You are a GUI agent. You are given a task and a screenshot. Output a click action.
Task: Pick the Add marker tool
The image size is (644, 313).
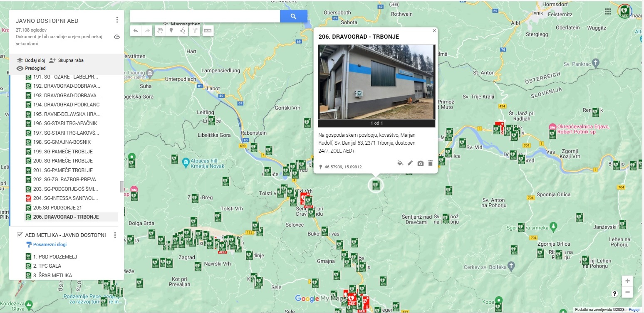click(171, 31)
